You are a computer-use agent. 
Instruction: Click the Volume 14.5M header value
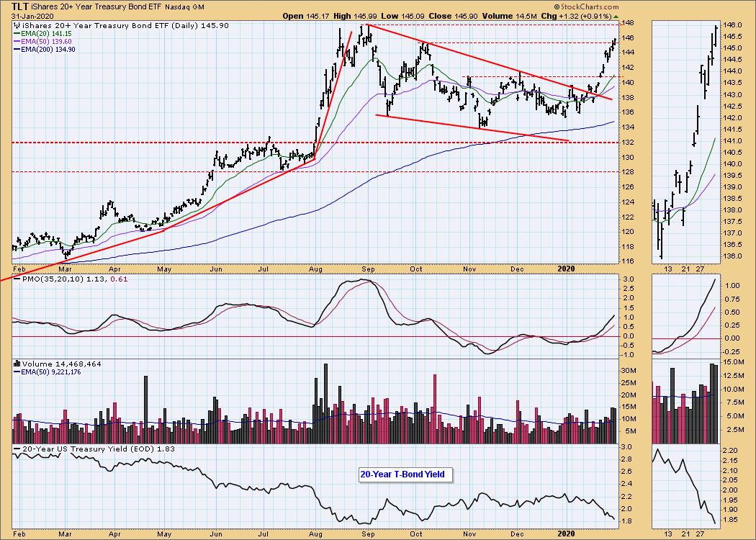[508, 16]
